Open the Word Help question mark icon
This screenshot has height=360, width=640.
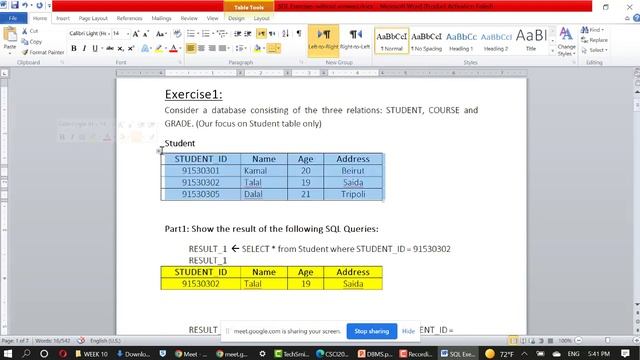[636, 18]
